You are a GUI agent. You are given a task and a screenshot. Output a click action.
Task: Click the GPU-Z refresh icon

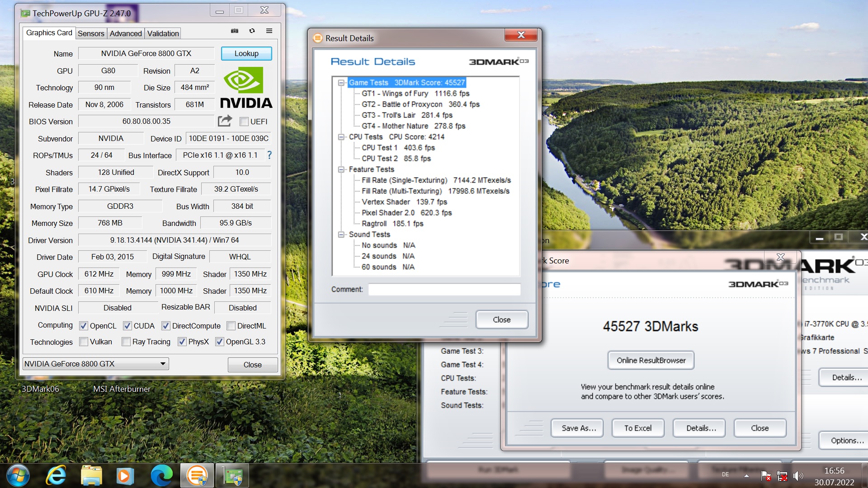click(x=252, y=31)
